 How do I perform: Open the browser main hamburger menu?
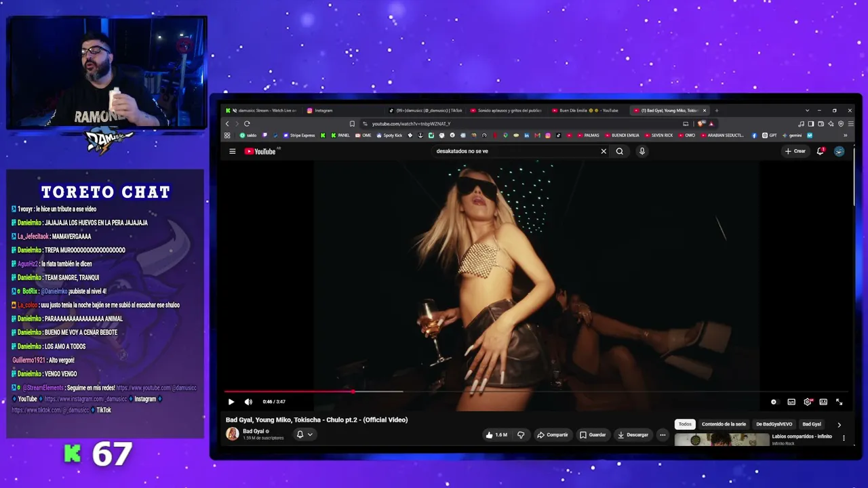point(850,124)
